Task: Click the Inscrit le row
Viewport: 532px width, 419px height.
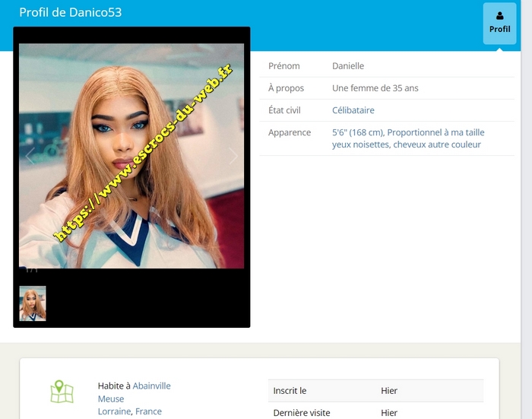Action: 375,391
